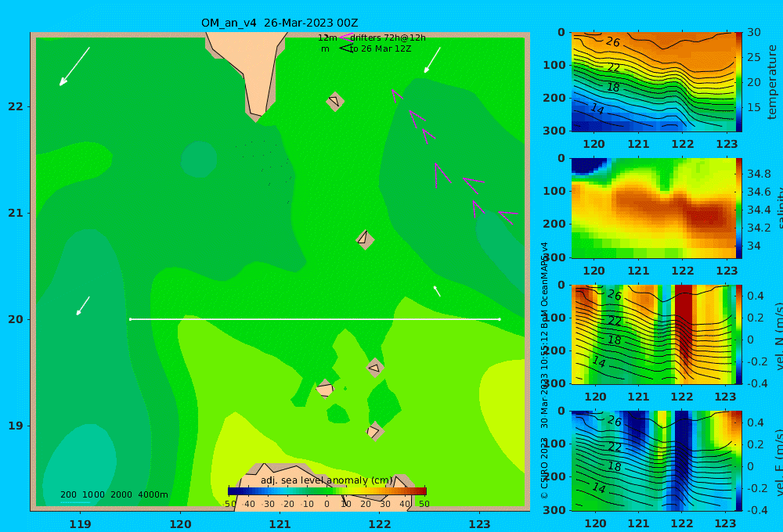This screenshot has height=532, width=783.
Task: Click the 34.2 tick on the salinity colorbar
Action: tap(759, 228)
